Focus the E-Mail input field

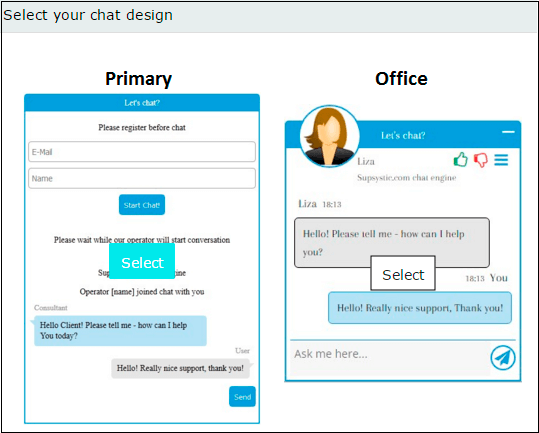tap(142, 152)
